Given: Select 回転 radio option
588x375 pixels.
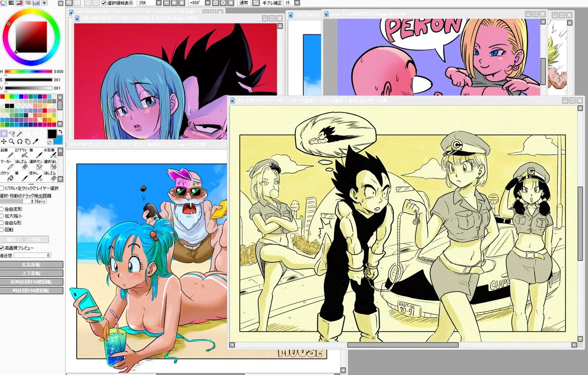Looking at the screenshot, I should pos(2,229).
